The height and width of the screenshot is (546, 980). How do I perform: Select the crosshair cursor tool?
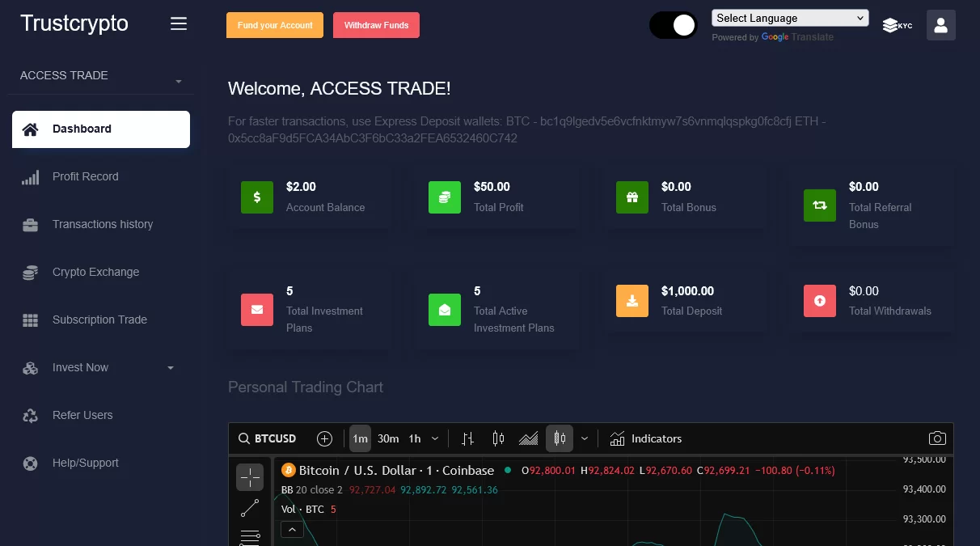(x=250, y=477)
